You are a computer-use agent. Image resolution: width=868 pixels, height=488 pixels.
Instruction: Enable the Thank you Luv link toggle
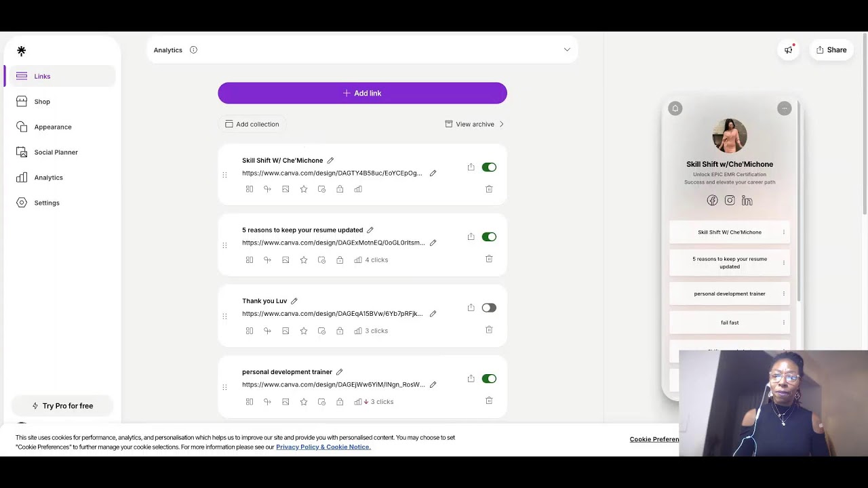point(489,308)
